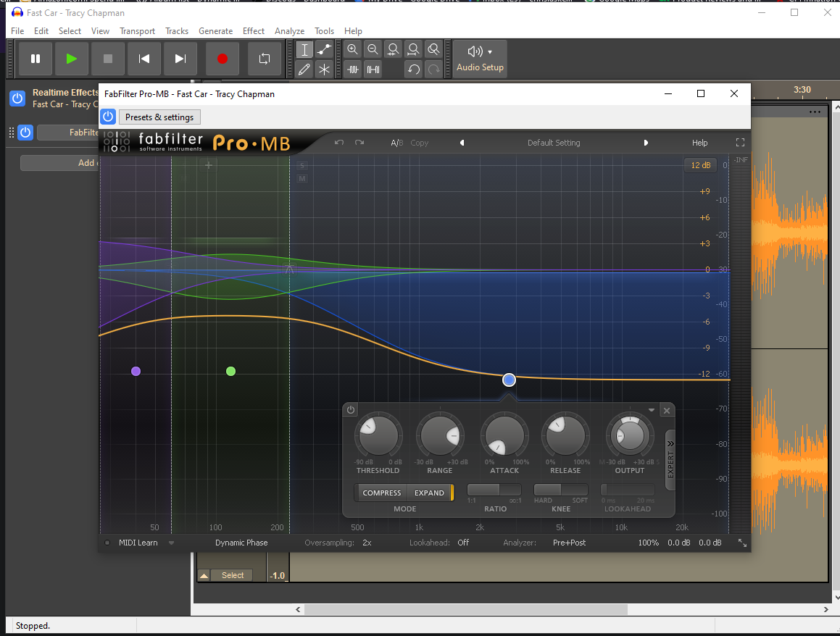Viewport: 840px width, 636px height.
Task: Skip to start of the project
Action: tap(144, 59)
